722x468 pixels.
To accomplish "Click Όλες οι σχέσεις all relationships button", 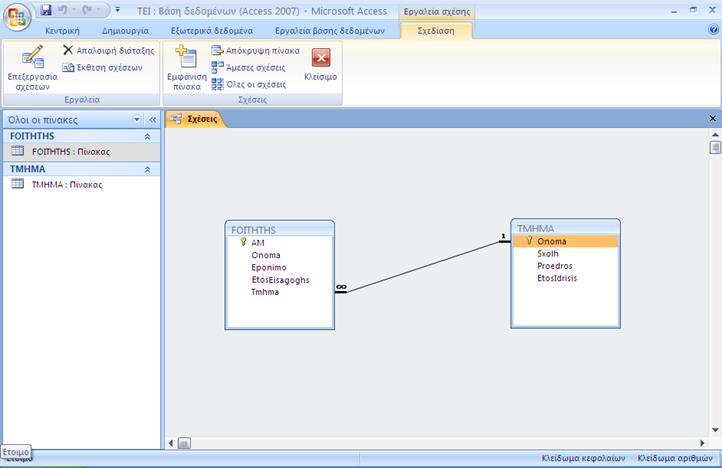I will (249, 84).
